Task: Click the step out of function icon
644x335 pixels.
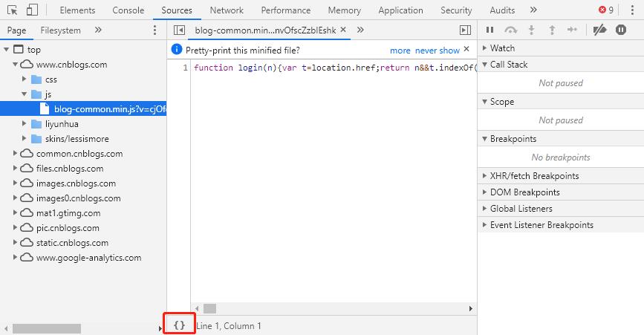Action: (552, 30)
